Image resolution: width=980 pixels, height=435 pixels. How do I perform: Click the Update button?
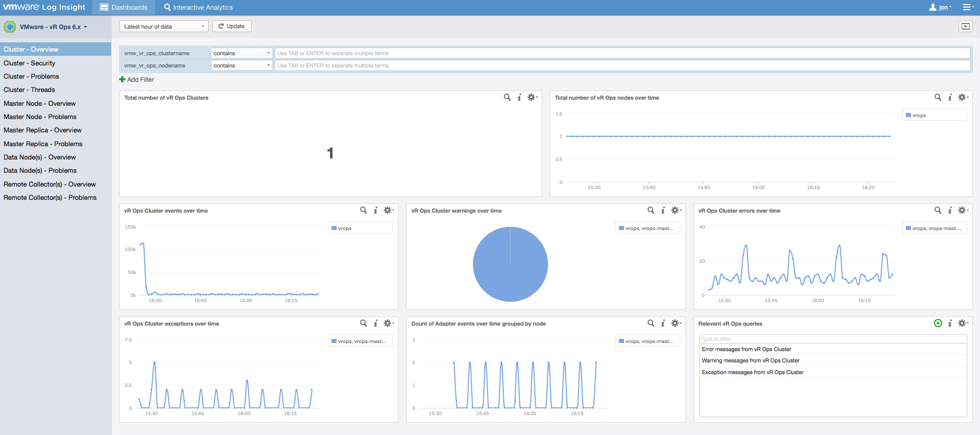coord(232,26)
